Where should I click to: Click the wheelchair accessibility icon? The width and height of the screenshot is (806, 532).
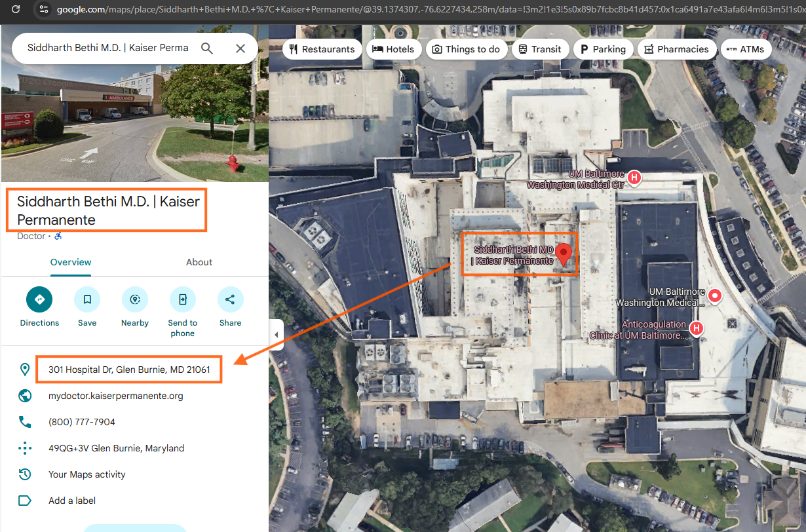pos(58,236)
